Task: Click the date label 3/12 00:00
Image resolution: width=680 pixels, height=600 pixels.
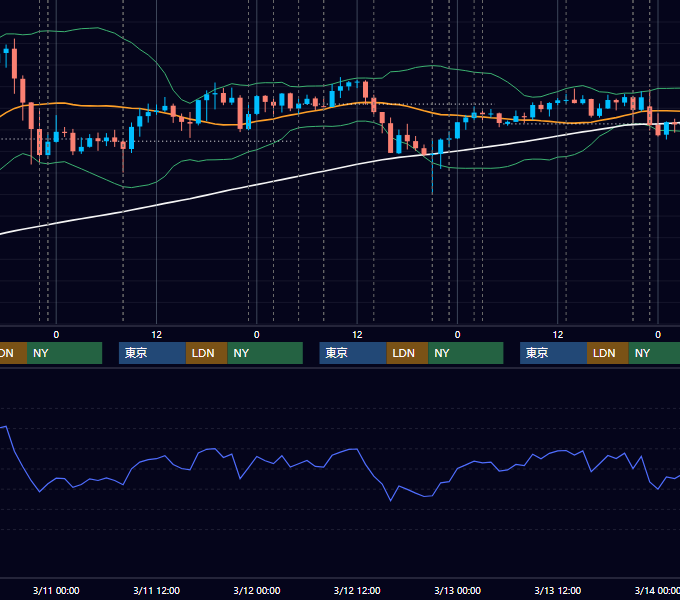Action: 257,590
